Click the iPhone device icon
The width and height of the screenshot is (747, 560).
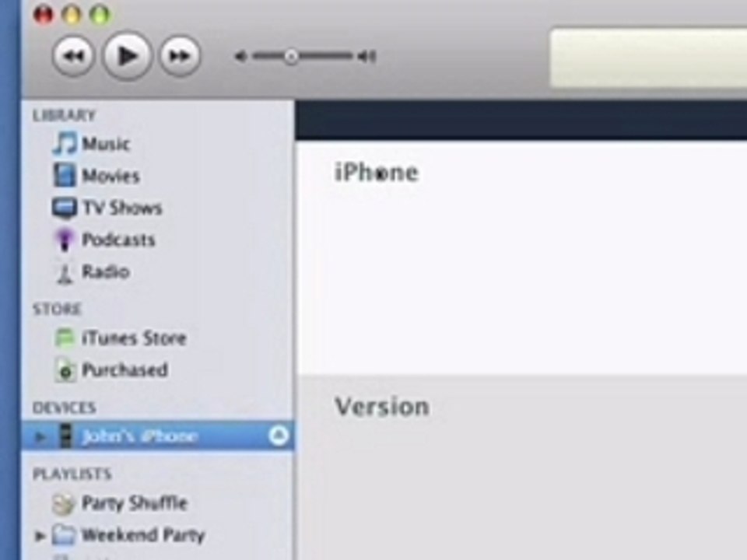tap(66, 436)
